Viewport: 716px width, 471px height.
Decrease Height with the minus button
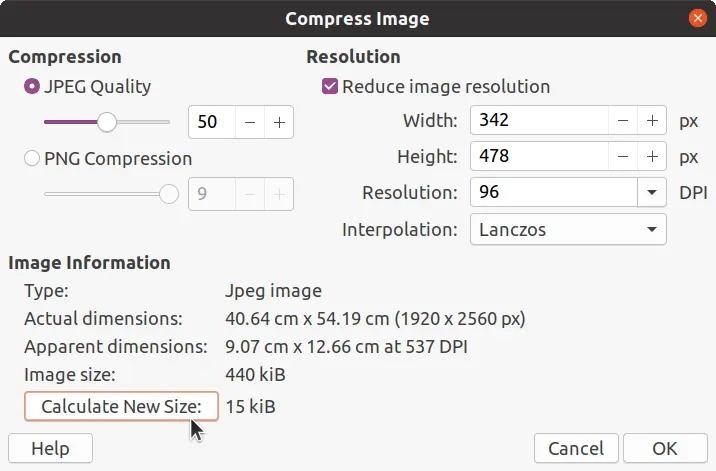623,157
